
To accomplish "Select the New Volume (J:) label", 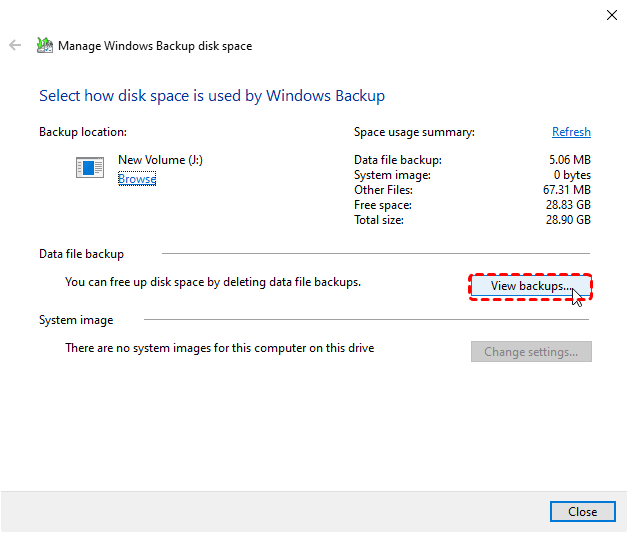I will pos(160,160).
